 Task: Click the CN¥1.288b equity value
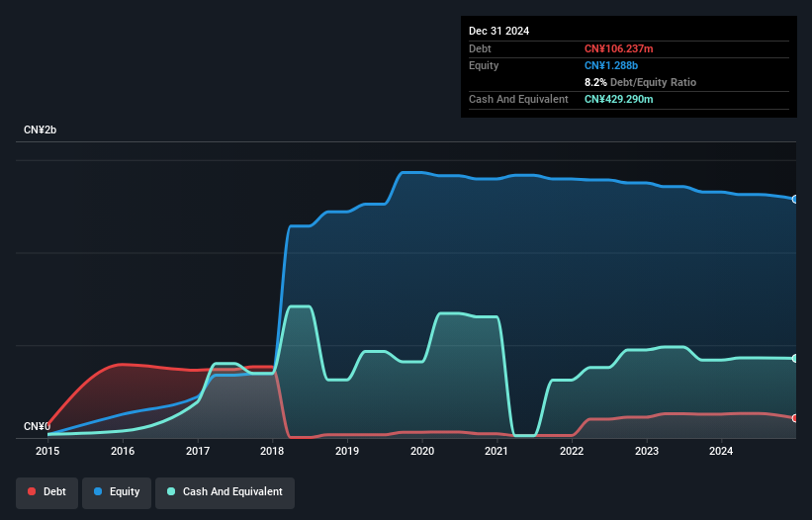(x=611, y=65)
